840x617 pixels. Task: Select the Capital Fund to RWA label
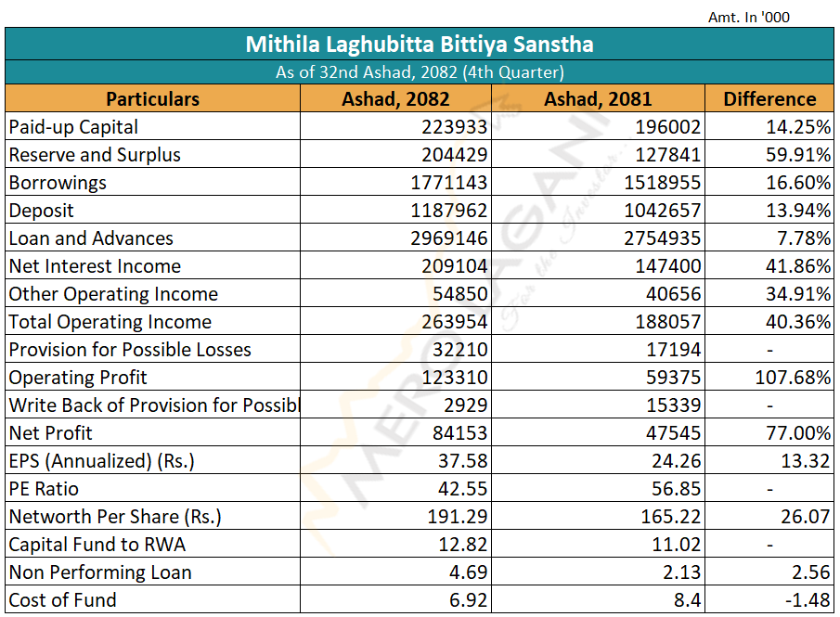97,546
